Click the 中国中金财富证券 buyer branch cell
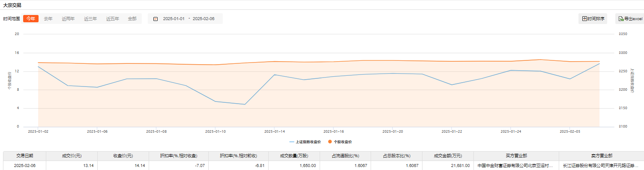Image resolution: width=644 pixels, height=170 pixels. pos(516,165)
